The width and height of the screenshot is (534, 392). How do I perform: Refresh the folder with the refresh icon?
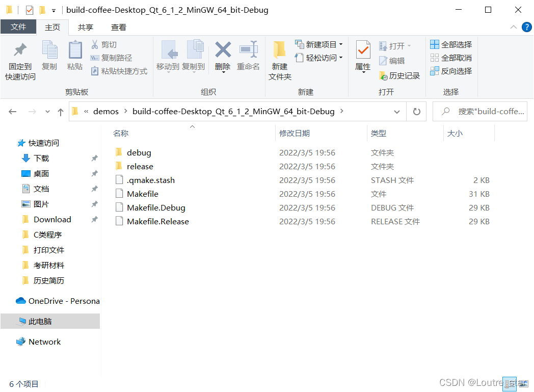tap(416, 111)
